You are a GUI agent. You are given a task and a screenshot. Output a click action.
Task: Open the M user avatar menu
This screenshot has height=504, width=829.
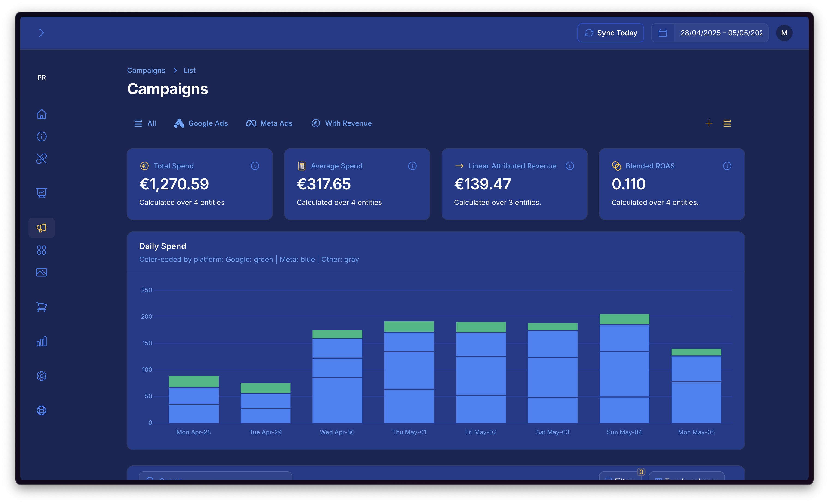point(784,33)
